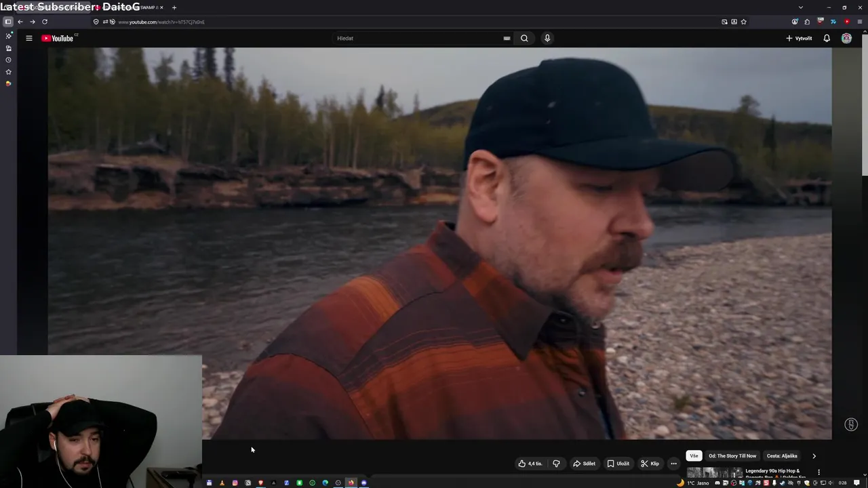Image resolution: width=868 pixels, height=488 pixels.
Task: Open Legendary 90s Hip Hop video thumbnail
Action: point(714,472)
